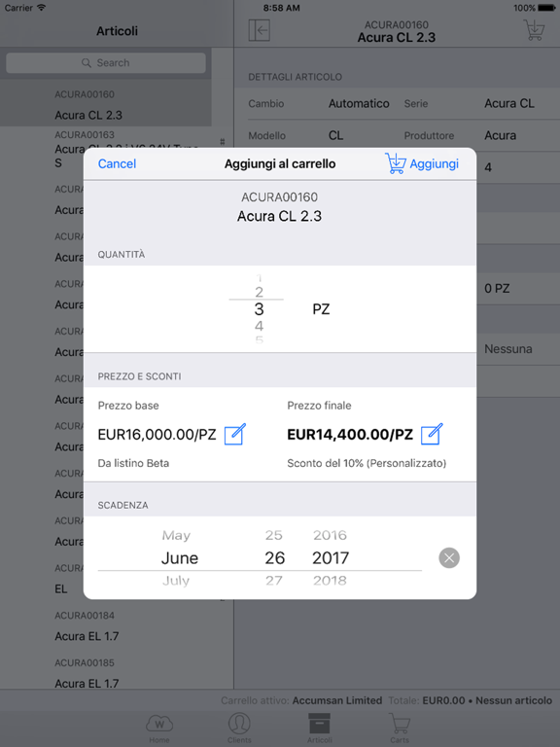This screenshot has width=560, height=747.
Task: Select July in the month picker
Action: coord(176,581)
